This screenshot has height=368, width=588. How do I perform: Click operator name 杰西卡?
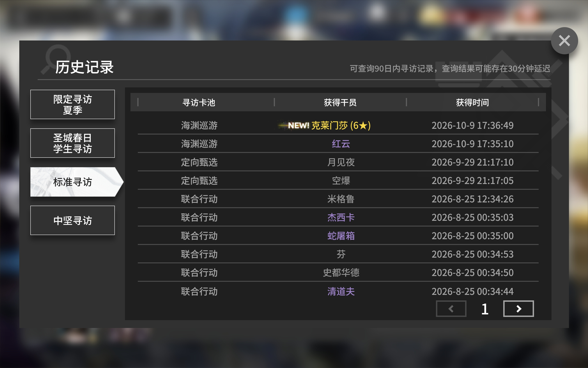(x=341, y=218)
